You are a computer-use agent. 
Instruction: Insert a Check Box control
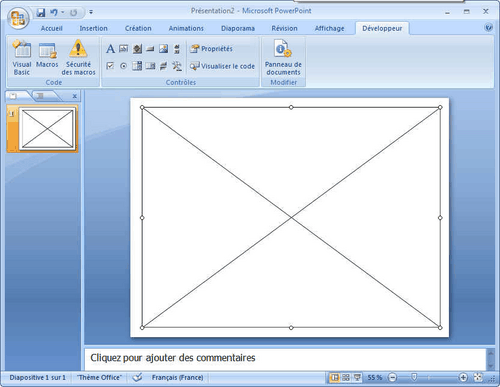click(x=110, y=66)
